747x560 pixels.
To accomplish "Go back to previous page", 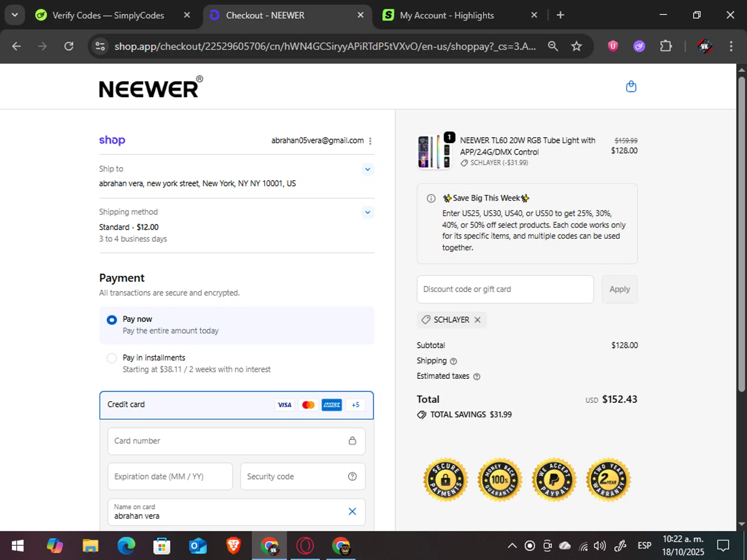I will 16,46.
